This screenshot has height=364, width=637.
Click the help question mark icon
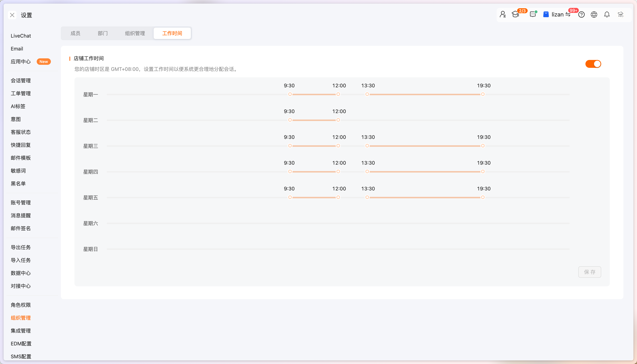[x=581, y=14]
